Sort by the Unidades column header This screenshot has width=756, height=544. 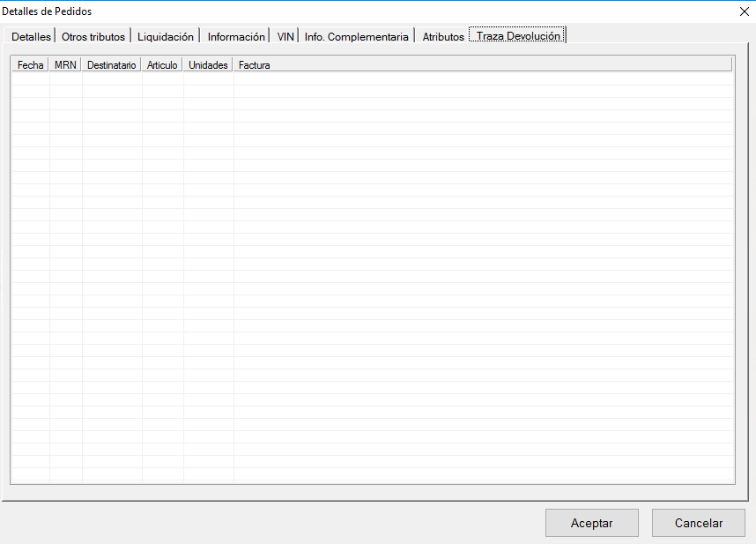click(x=208, y=65)
